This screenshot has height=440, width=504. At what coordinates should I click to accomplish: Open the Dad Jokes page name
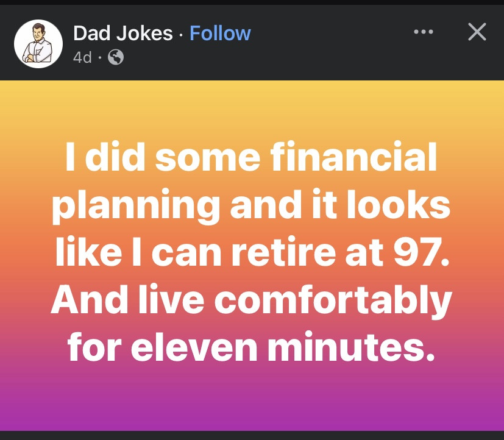click(x=122, y=33)
